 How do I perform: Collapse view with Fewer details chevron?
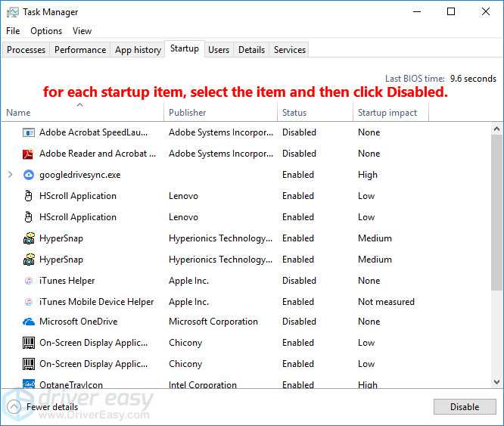point(14,407)
